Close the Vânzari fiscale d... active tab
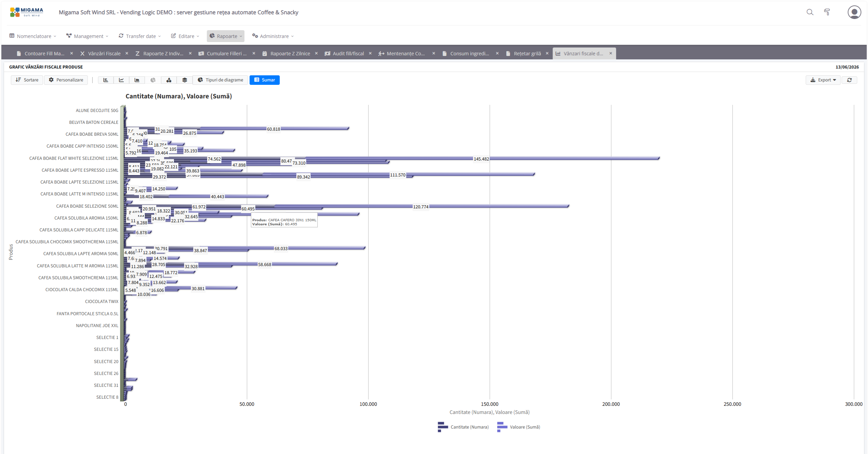This screenshot has height=454, width=868. click(x=611, y=53)
